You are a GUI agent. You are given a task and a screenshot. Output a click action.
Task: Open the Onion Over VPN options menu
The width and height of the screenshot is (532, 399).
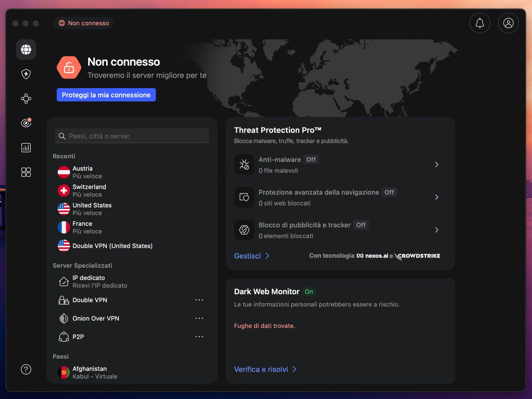point(199,318)
